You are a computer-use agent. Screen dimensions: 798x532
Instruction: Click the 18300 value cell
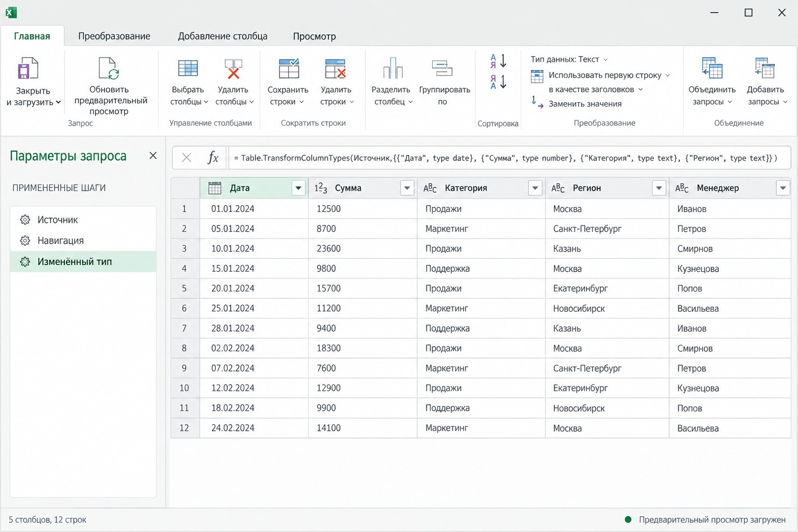(363, 348)
